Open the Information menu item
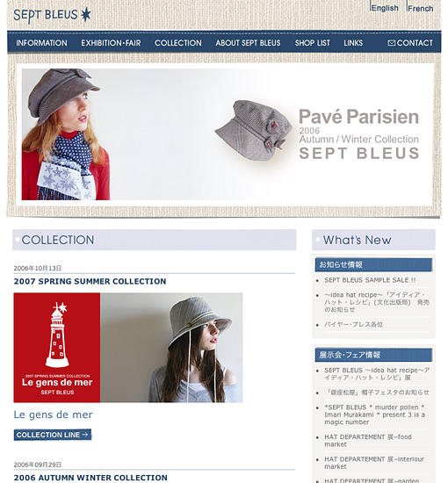The height and width of the screenshot is (483, 448). [x=41, y=43]
